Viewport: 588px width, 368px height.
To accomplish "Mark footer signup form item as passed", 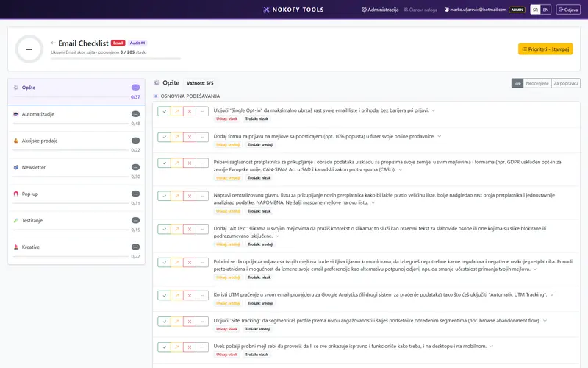I will (x=164, y=137).
